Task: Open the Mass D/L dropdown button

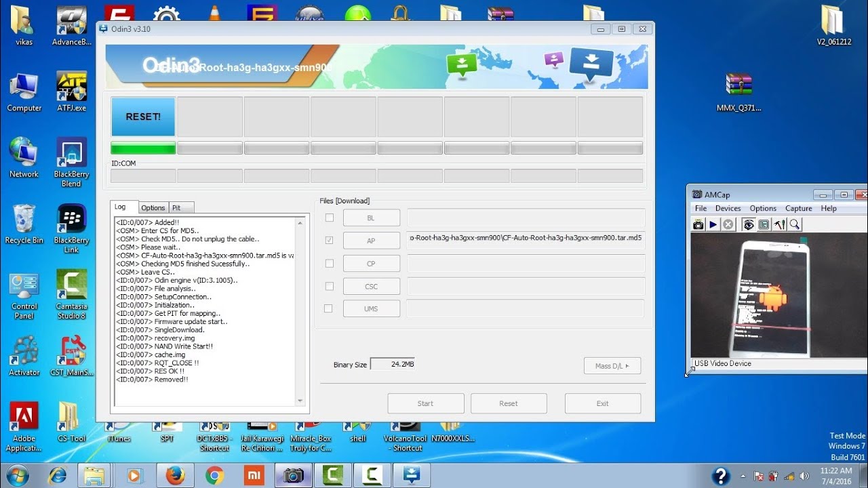Action: pyautogui.click(x=612, y=366)
